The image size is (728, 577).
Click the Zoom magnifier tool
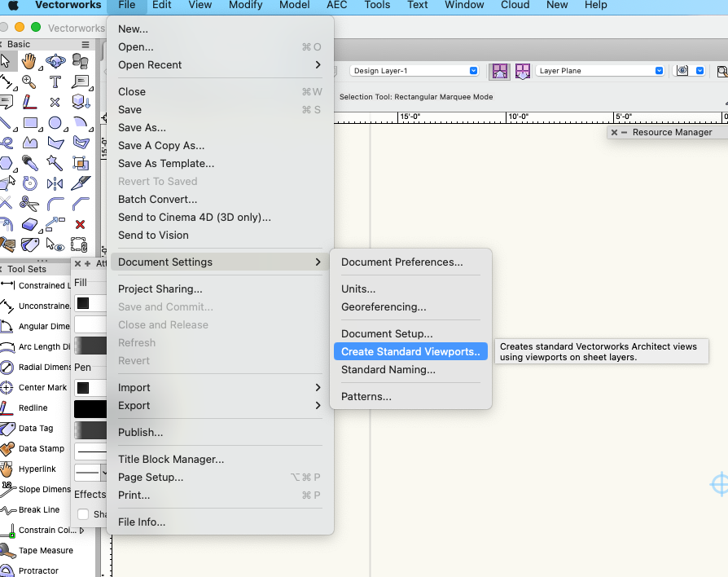pos(30,81)
